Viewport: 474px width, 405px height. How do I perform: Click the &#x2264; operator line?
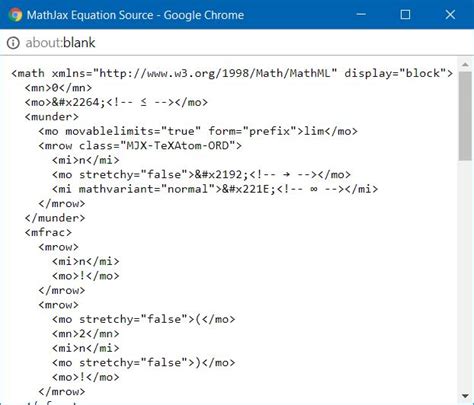tap(116, 102)
